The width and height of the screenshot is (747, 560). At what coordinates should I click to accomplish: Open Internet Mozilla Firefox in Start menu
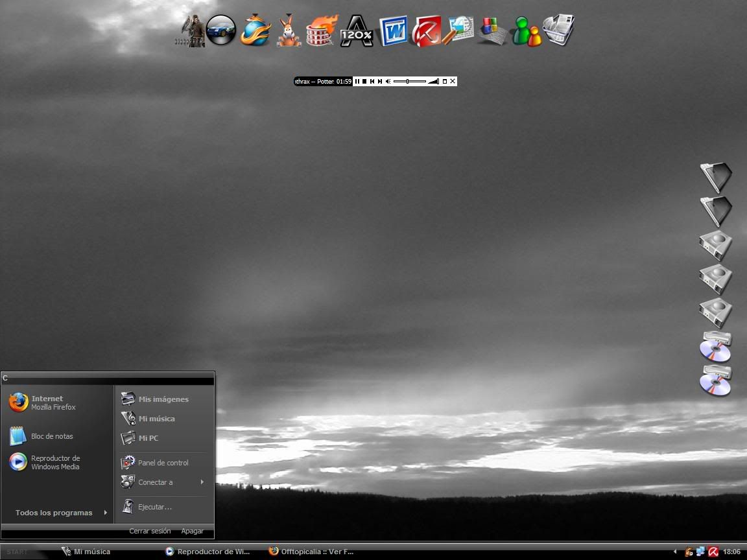pos(57,403)
